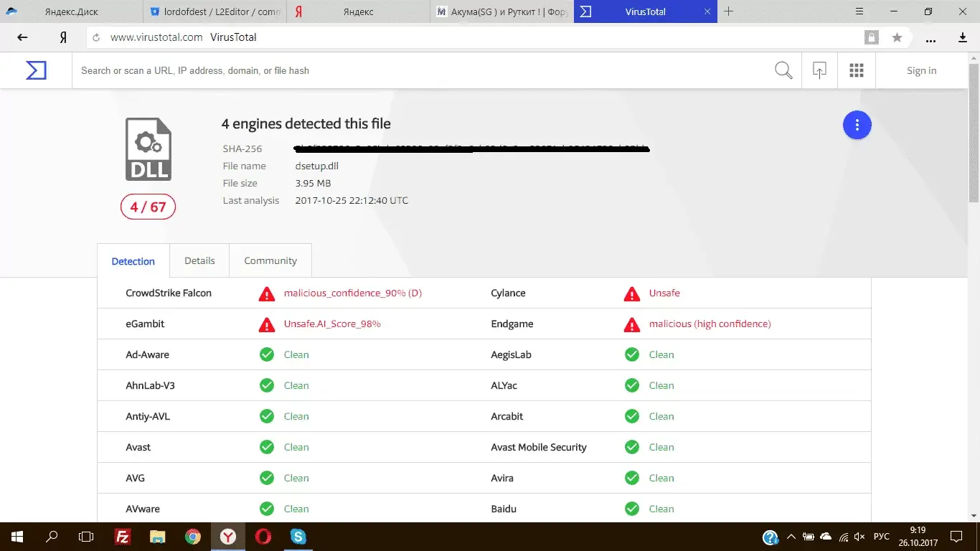980x551 pixels.
Task: Open File Explorer from the taskbar
Action: [x=158, y=536]
